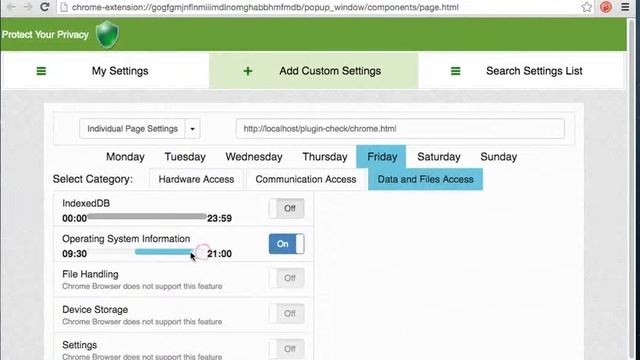Click the 21:00 end time label
This screenshot has height=360, width=640.
pos(219,254)
